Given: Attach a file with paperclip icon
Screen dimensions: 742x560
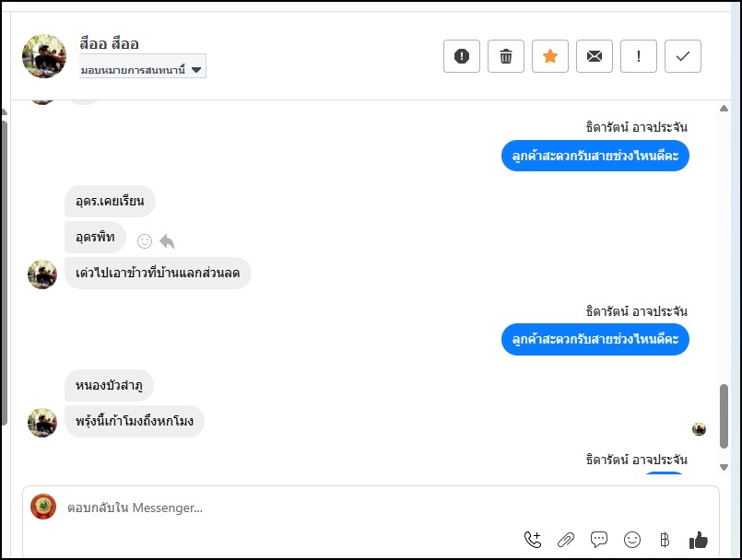Looking at the screenshot, I should (x=566, y=540).
